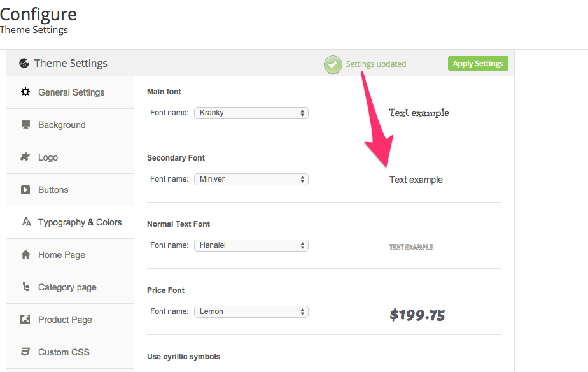Click the Secondary Font section heading

tap(176, 158)
